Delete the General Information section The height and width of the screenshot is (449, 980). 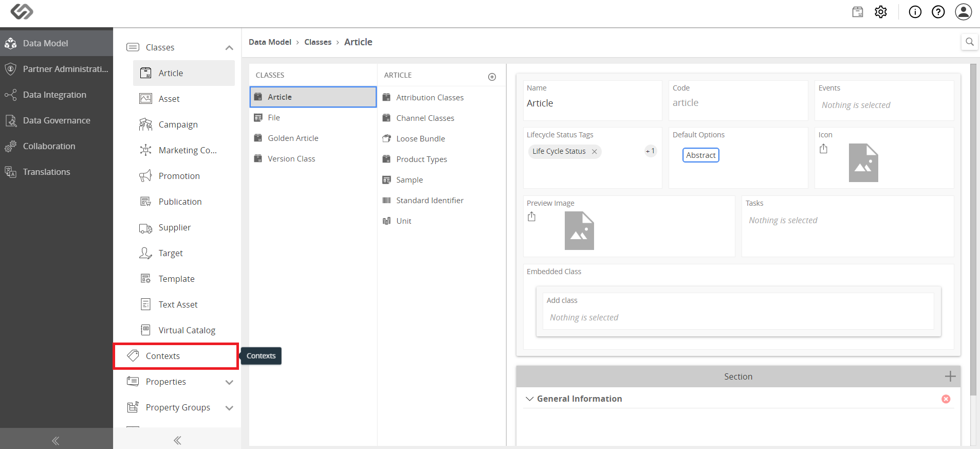click(x=946, y=399)
